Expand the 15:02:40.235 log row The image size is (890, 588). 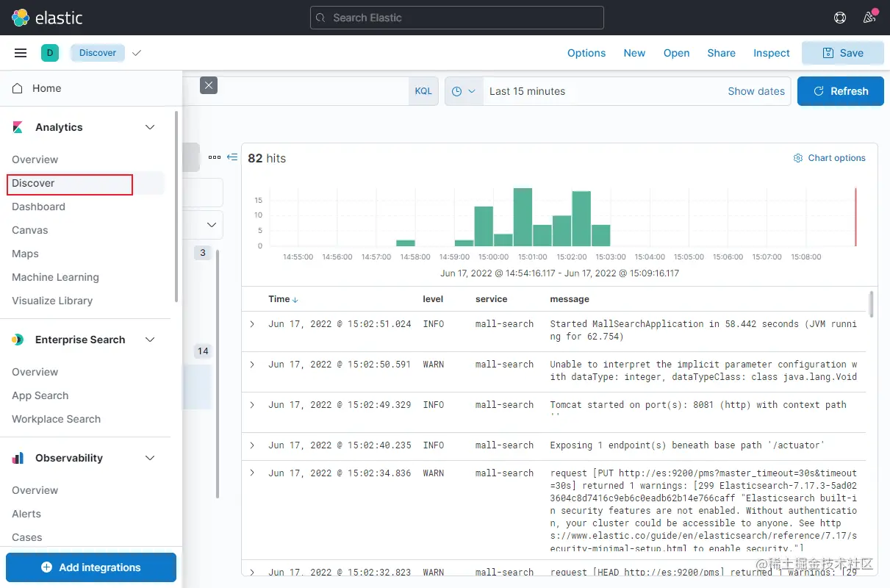pyautogui.click(x=252, y=445)
